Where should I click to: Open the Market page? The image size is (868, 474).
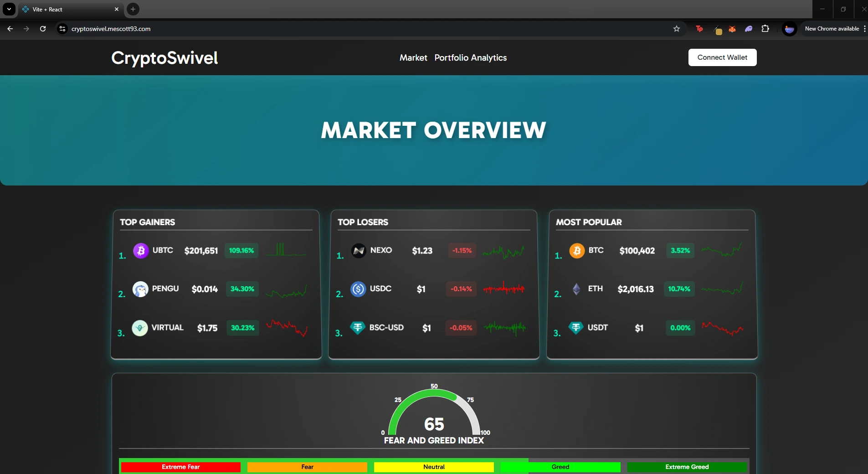coord(413,57)
